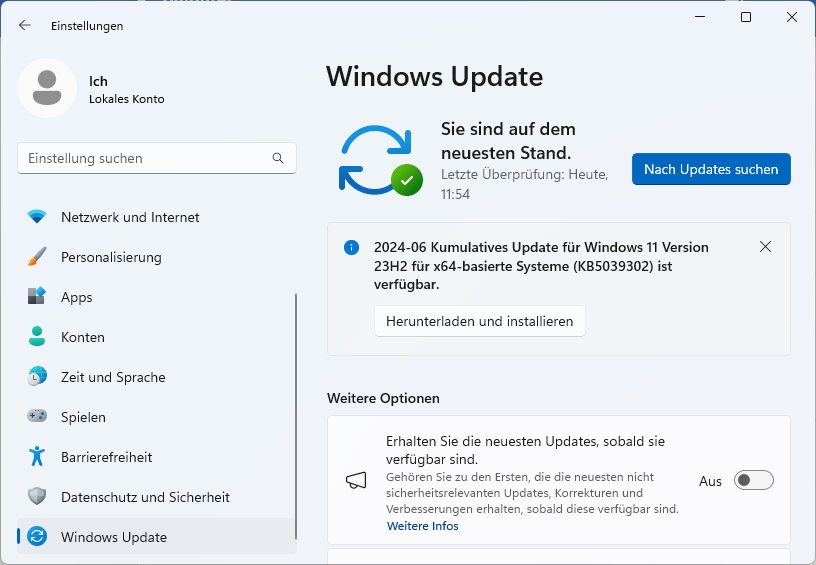The height and width of the screenshot is (565, 816).
Task: Click the Letzte Überprüfung: Heute, 11:54 text
Action: pyautogui.click(x=525, y=184)
